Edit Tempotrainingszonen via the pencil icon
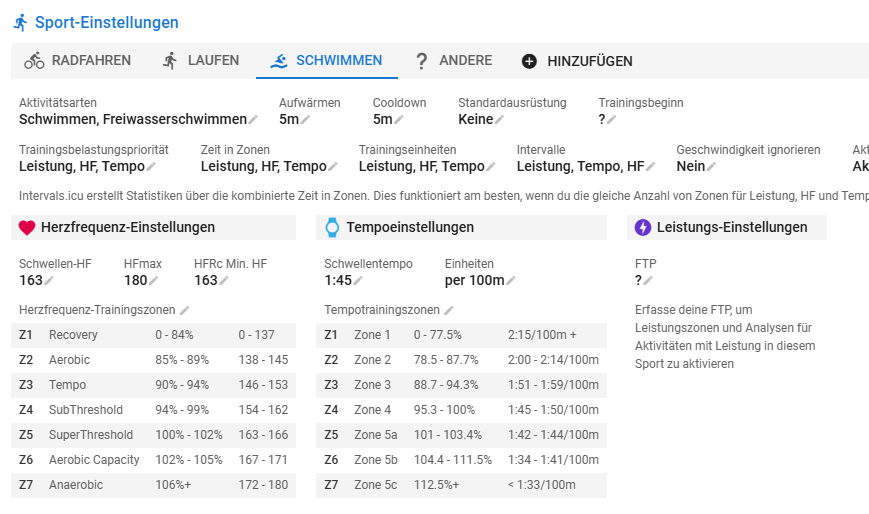 [x=449, y=311]
